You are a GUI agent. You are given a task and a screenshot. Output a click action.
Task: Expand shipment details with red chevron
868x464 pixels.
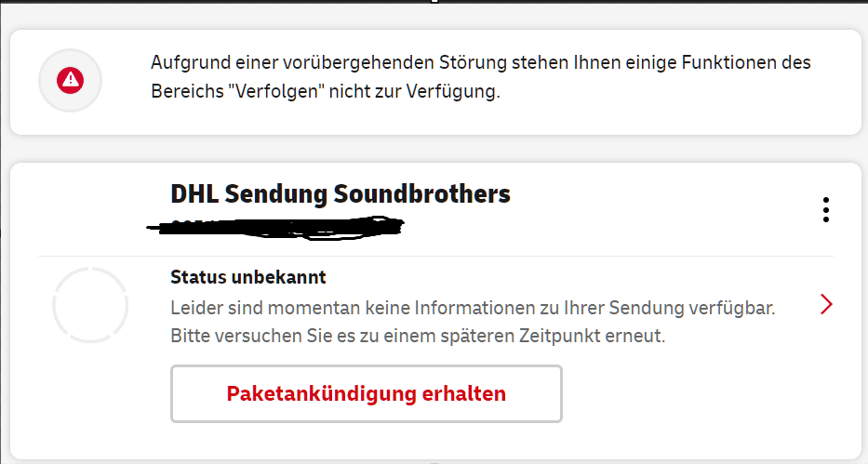tap(825, 304)
